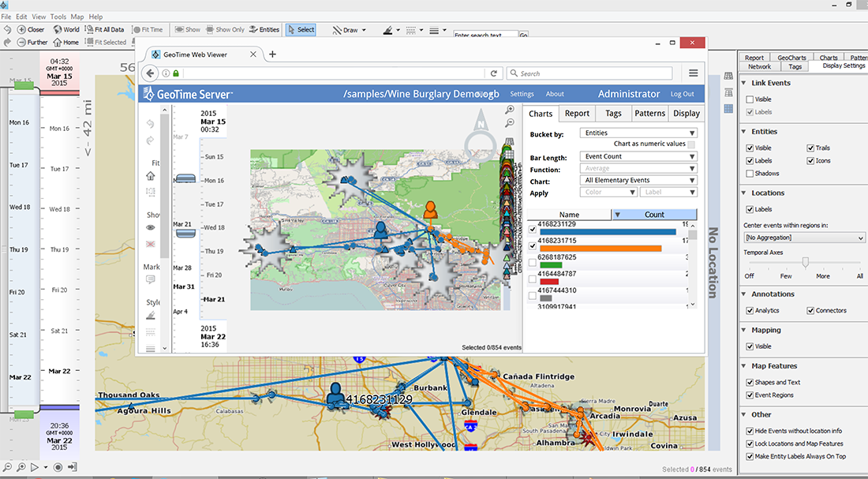Image resolution: width=868 pixels, height=479 pixels.
Task: Toggle Link Events Visible checkbox
Action: click(x=750, y=99)
